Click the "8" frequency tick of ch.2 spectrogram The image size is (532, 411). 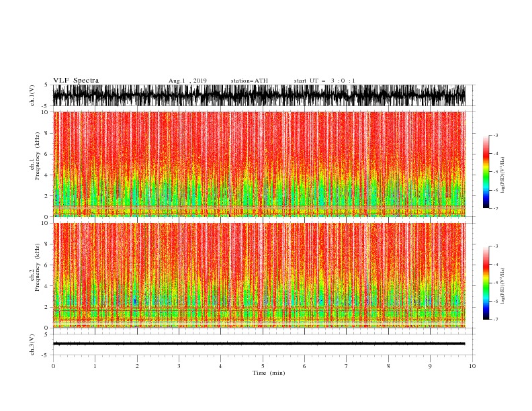(47, 244)
